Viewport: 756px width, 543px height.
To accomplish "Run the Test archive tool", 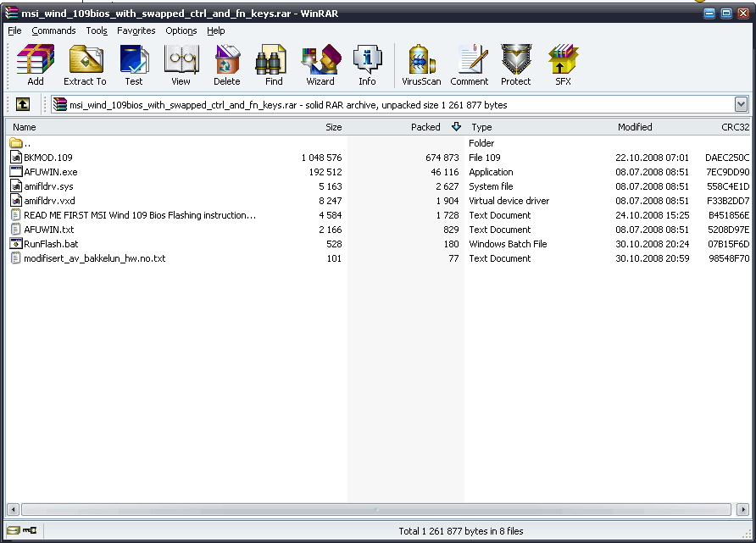I will point(134,65).
